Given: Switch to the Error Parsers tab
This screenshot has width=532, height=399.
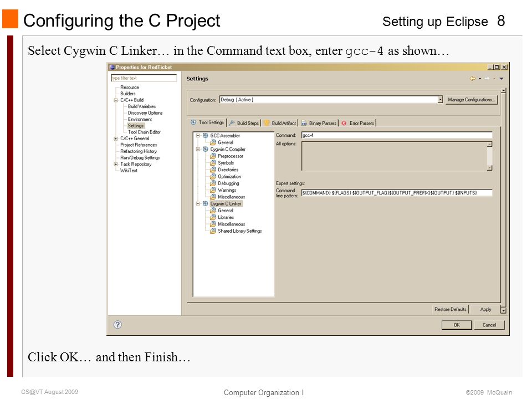Looking at the screenshot, I should pyautogui.click(x=358, y=123).
